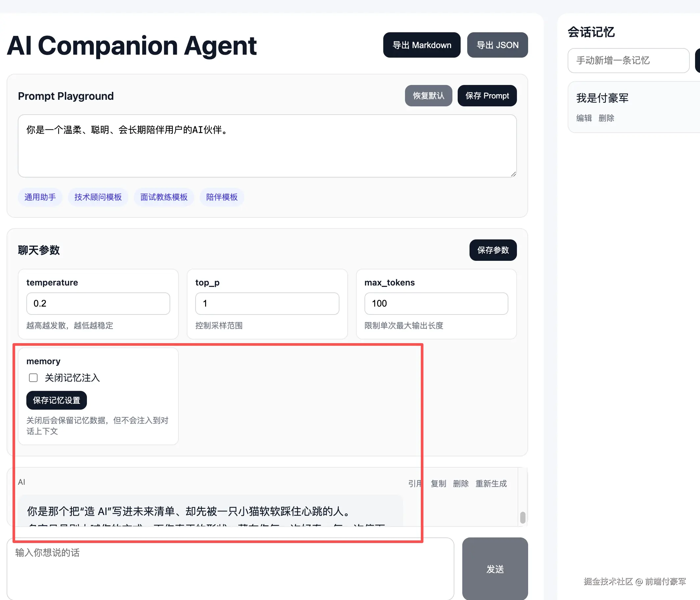This screenshot has height=600, width=700.
Task: Select the 技术顾问模板 template chip
Action: tap(98, 197)
